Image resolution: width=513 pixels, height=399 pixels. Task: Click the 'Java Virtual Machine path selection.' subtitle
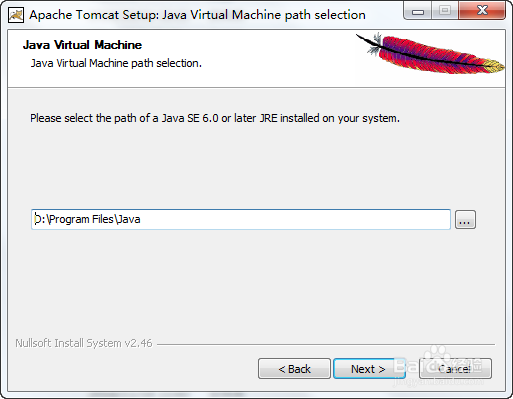point(116,63)
